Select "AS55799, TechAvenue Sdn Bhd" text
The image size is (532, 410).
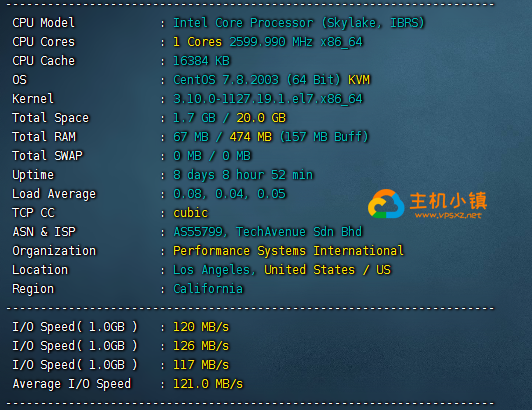point(268,232)
